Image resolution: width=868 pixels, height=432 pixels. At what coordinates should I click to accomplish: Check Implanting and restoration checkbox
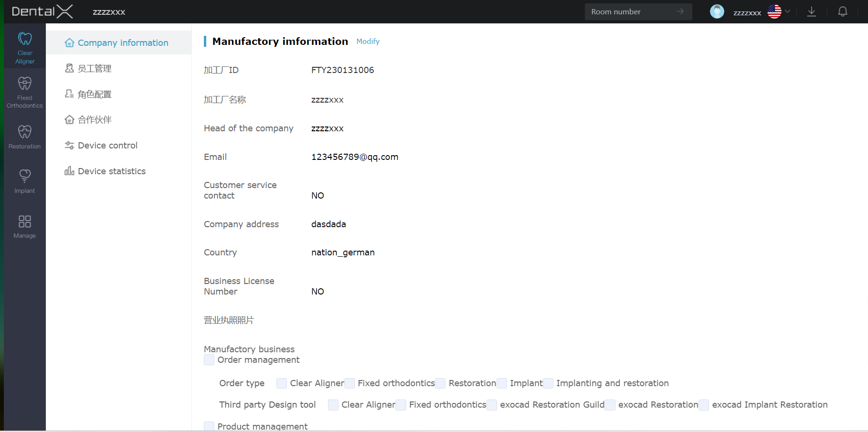(548, 383)
